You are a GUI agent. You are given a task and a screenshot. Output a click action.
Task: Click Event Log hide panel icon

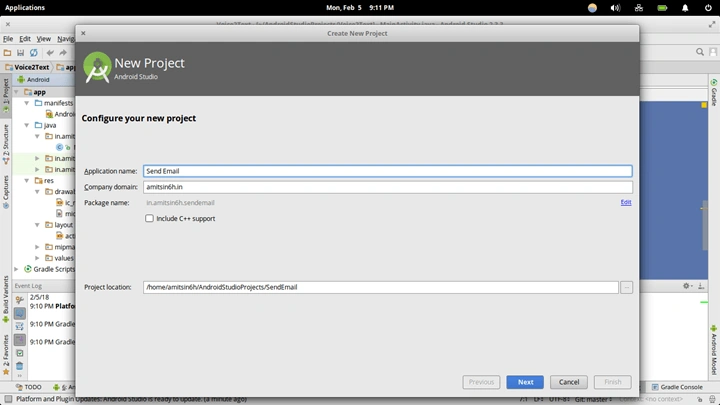pyautogui.click(x=701, y=286)
